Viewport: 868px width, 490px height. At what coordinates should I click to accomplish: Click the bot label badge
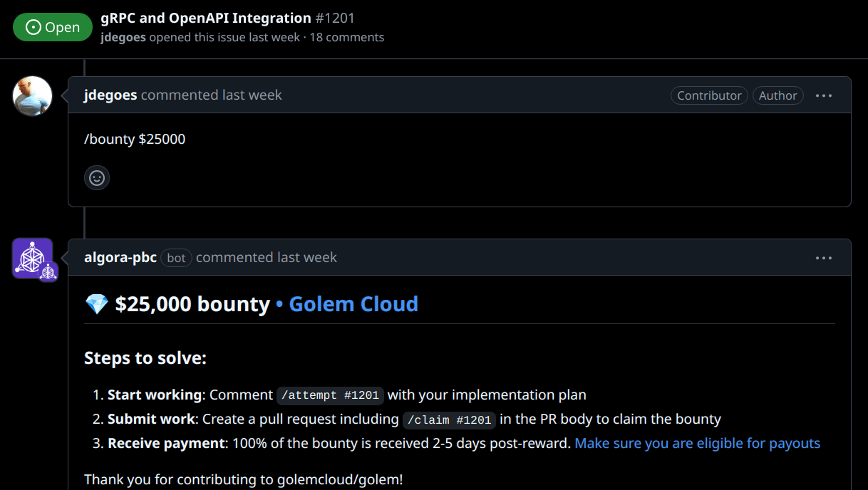(176, 258)
